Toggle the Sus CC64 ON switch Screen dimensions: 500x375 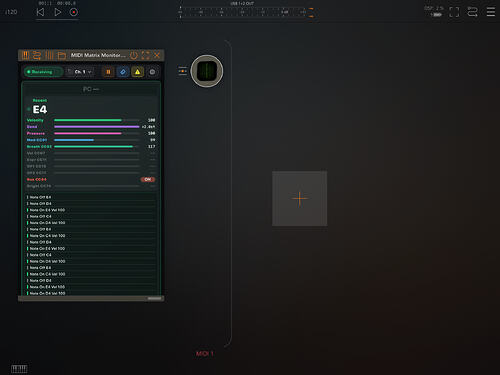click(x=148, y=179)
